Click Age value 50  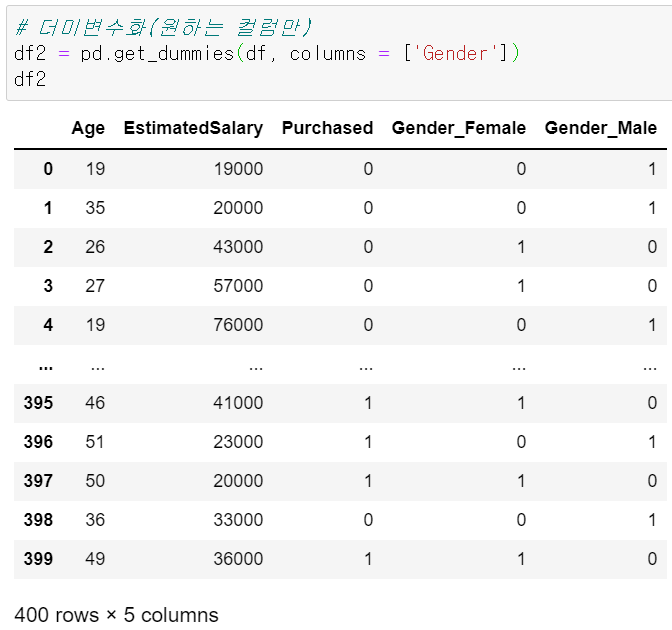pyautogui.click(x=95, y=481)
